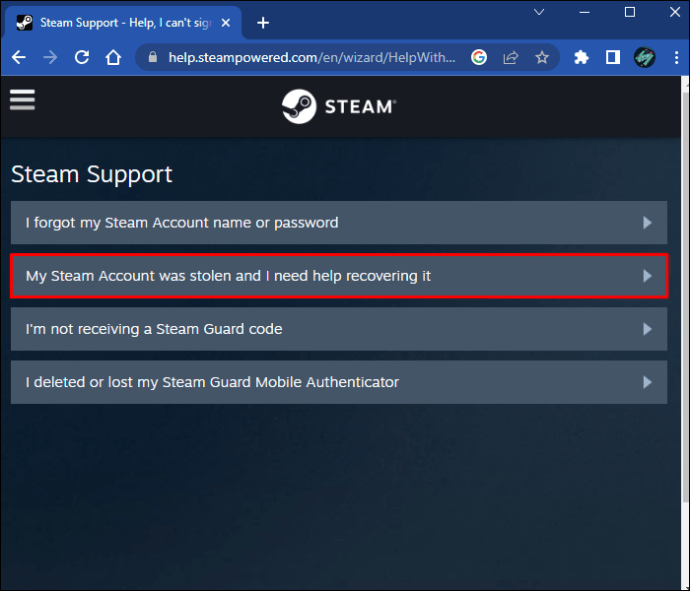Close the Steam Support tab

pyautogui.click(x=228, y=22)
